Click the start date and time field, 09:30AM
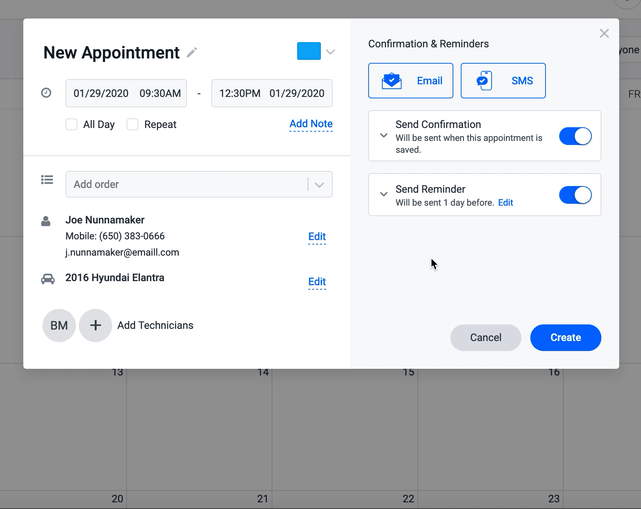This screenshot has width=641, height=509. pos(126,93)
